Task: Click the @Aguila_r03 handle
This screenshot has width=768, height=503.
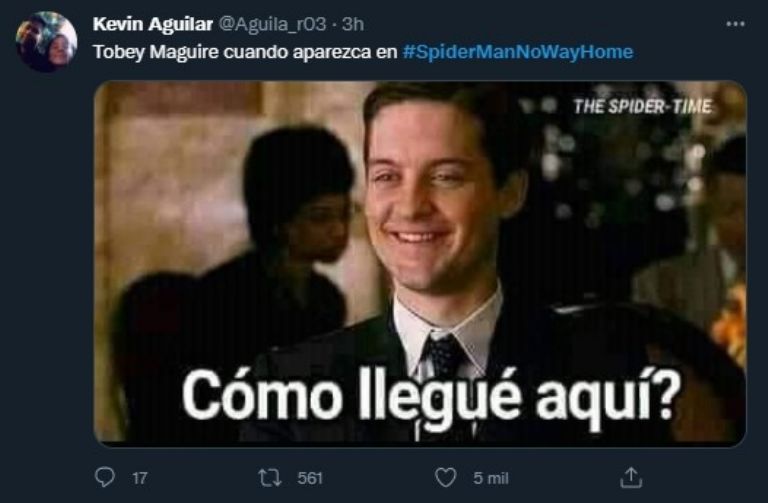Action: pos(272,24)
